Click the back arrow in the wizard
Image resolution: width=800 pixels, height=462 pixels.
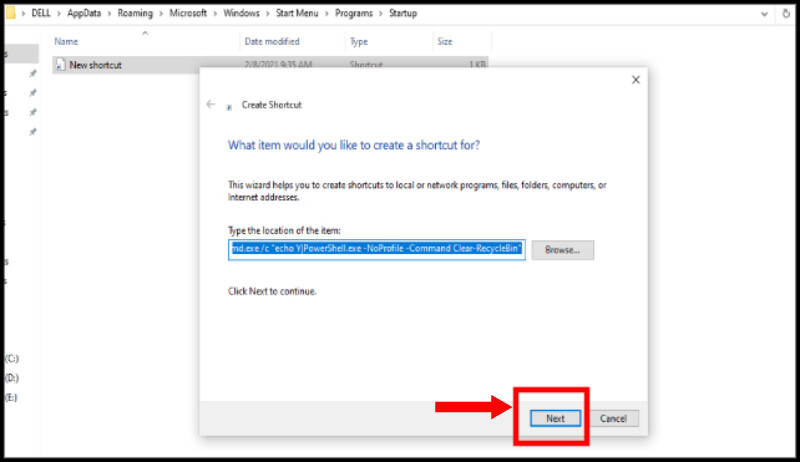click(x=210, y=104)
